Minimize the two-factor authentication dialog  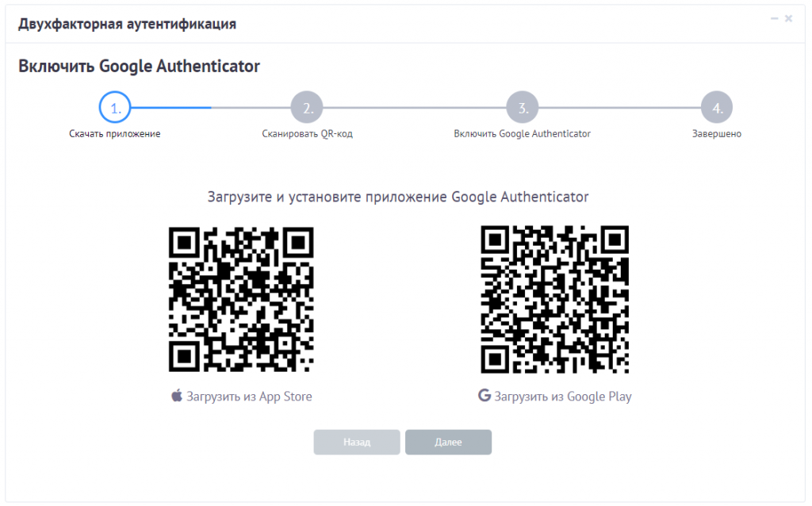coord(774,19)
